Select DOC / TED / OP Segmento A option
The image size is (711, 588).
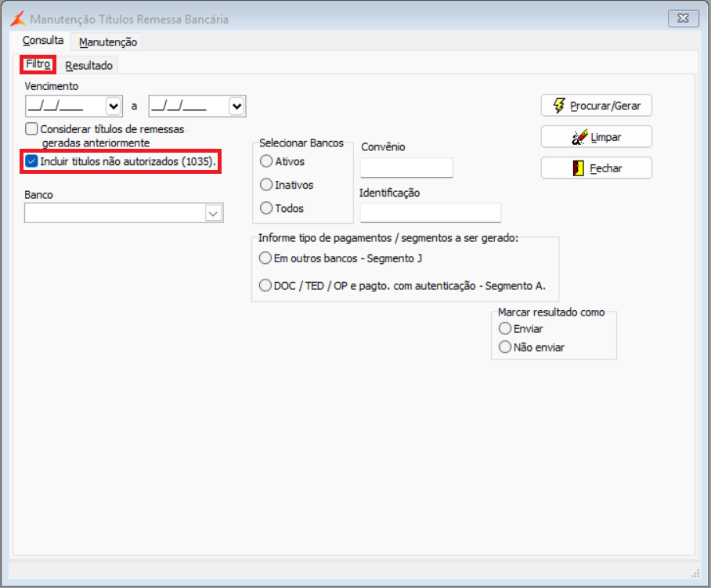click(x=265, y=286)
